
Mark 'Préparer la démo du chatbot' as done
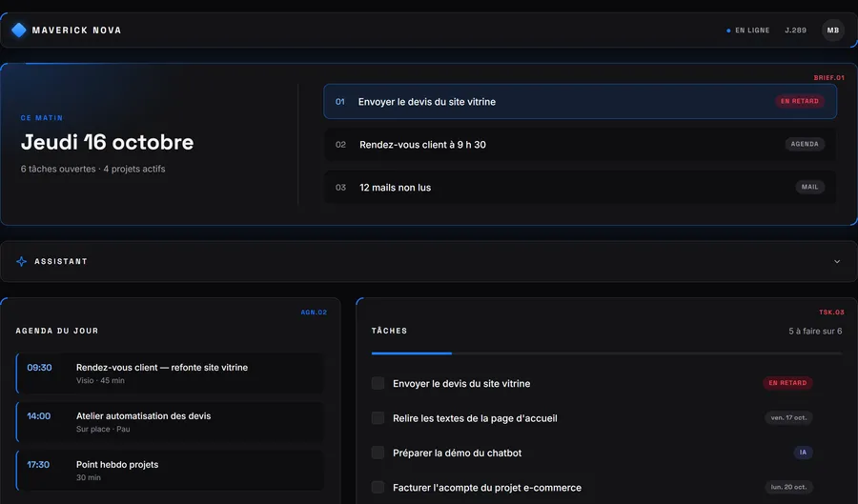378,453
